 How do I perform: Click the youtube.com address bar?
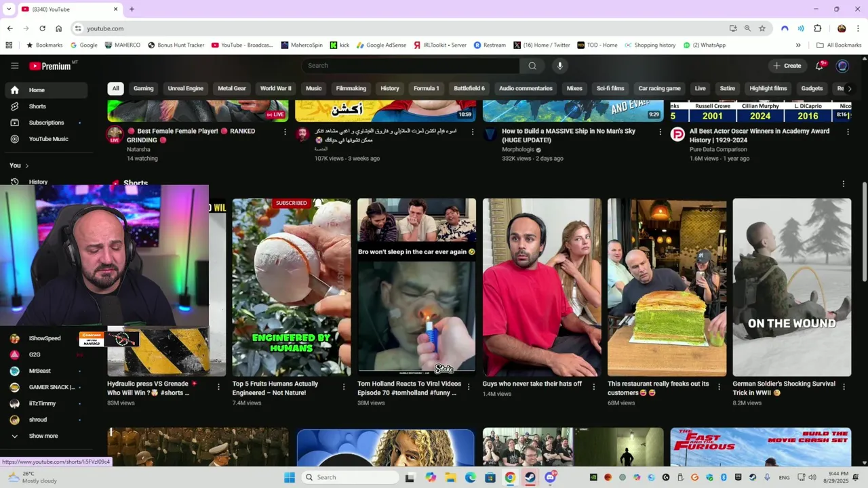click(400, 28)
